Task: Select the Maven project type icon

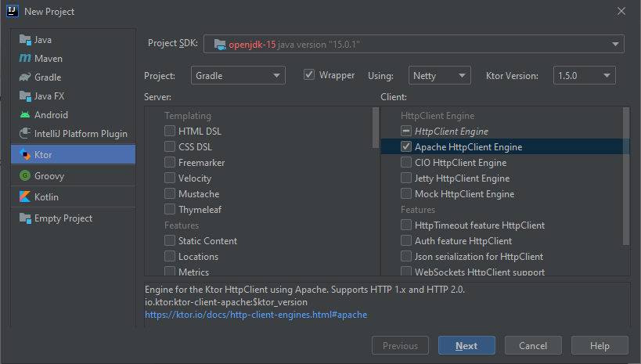Action: coord(25,59)
